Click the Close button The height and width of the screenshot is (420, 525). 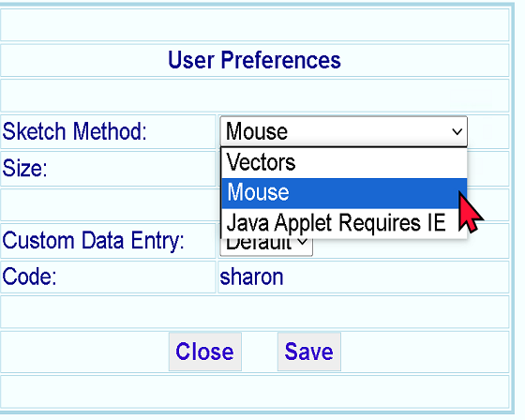coord(205,352)
